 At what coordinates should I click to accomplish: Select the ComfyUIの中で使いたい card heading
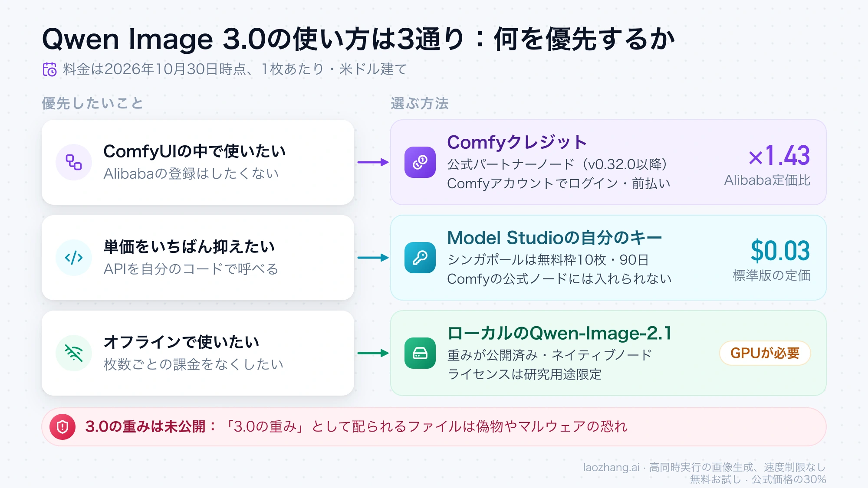pos(194,151)
